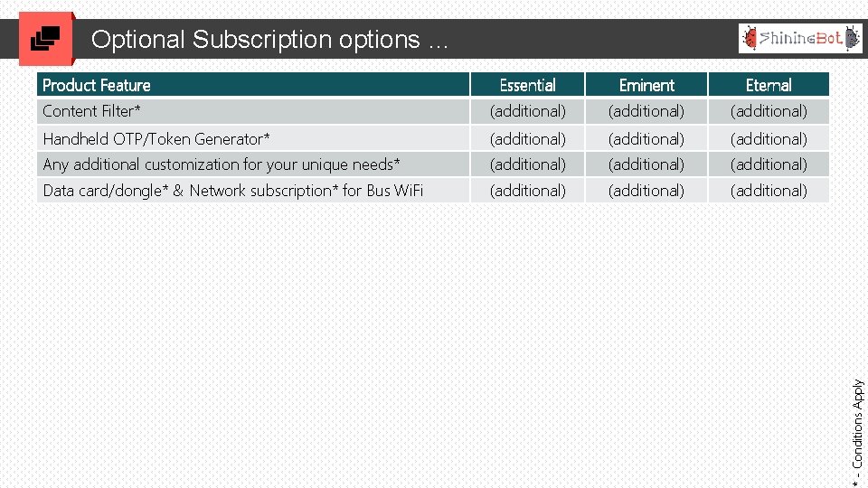
Task: Click Handheld OTP/Token Generator feature row
Action: (x=156, y=138)
